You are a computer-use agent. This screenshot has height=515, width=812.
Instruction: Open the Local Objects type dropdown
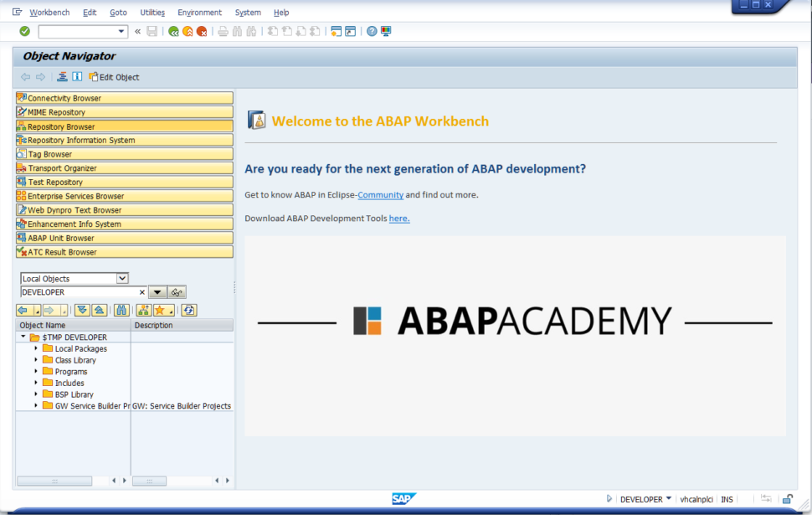122,279
